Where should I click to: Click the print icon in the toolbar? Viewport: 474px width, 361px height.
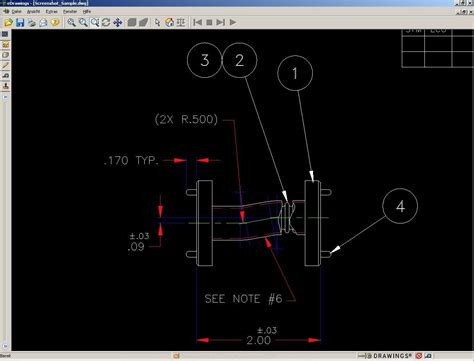[32, 22]
